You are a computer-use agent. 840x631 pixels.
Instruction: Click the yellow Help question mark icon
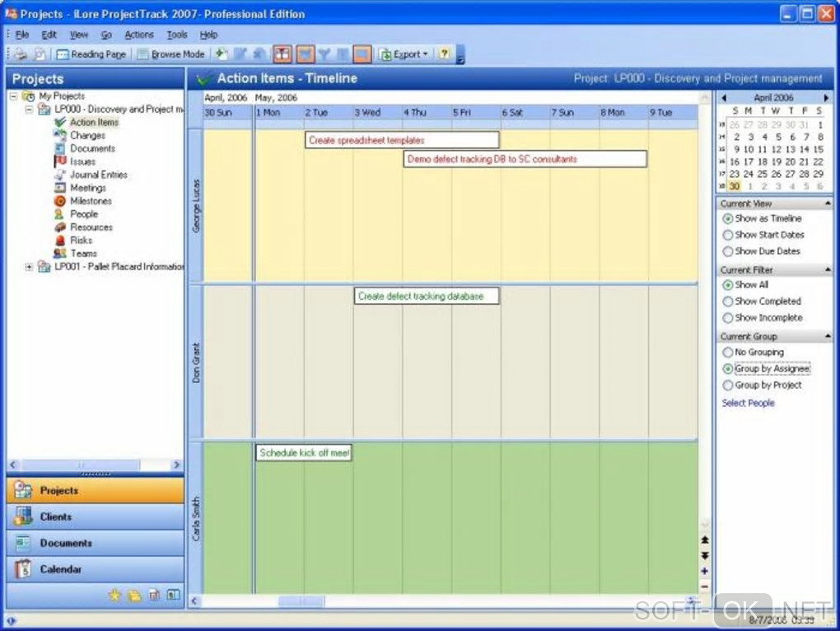pos(444,54)
